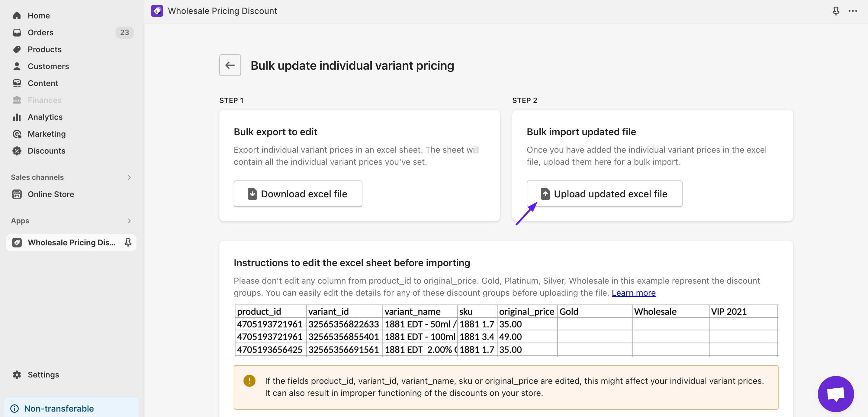
Task: Click the purple Wholesale Pricing Discount app logo
Action: point(157,11)
